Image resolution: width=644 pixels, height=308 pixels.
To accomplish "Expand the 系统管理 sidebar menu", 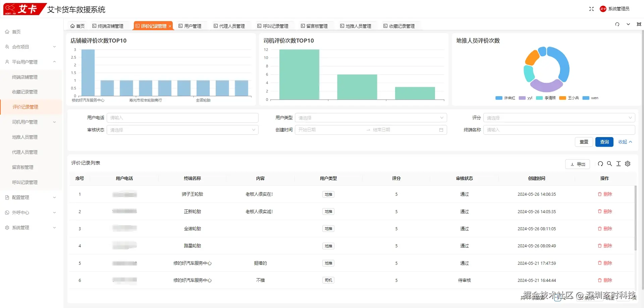I will tap(32, 228).
